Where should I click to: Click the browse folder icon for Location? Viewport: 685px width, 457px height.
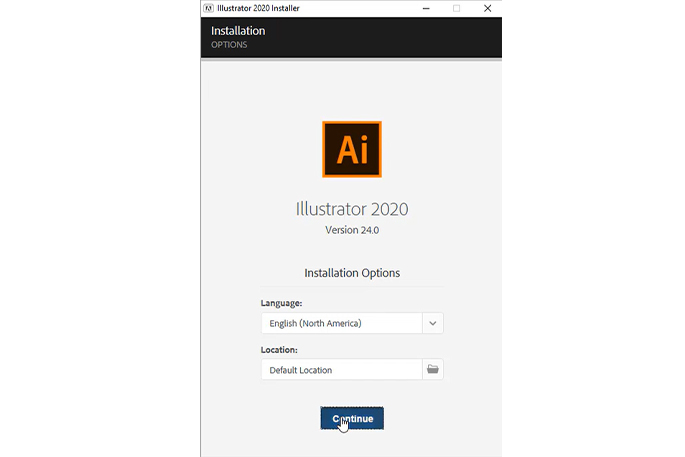tap(432, 370)
